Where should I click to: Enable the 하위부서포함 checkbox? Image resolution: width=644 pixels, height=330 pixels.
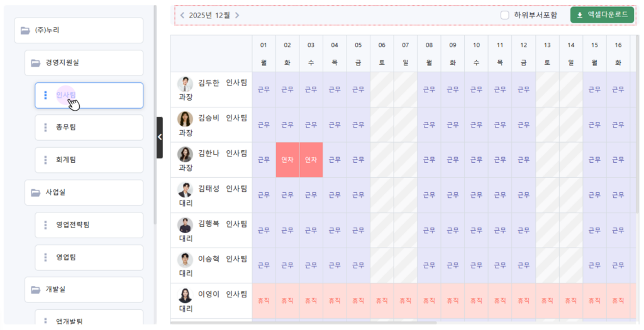[504, 15]
